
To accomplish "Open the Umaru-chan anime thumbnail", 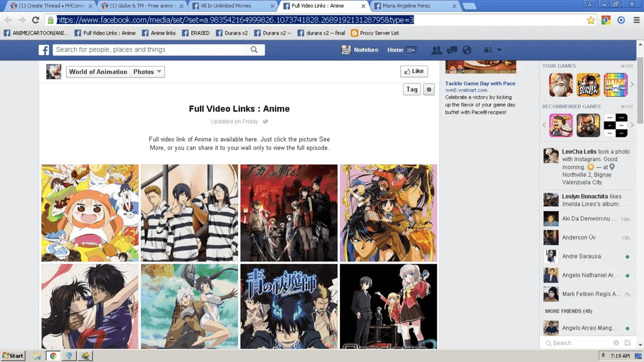I will pyautogui.click(x=90, y=213).
